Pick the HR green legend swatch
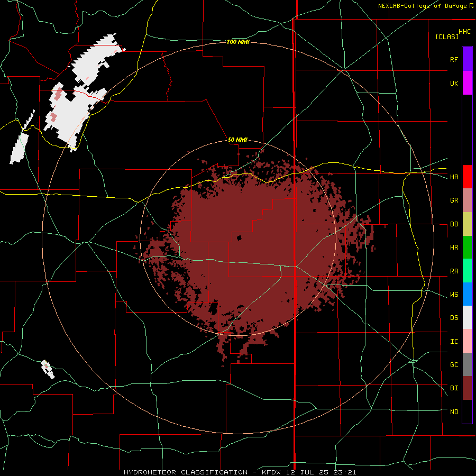The height and width of the screenshot is (476, 476). (467, 248)
